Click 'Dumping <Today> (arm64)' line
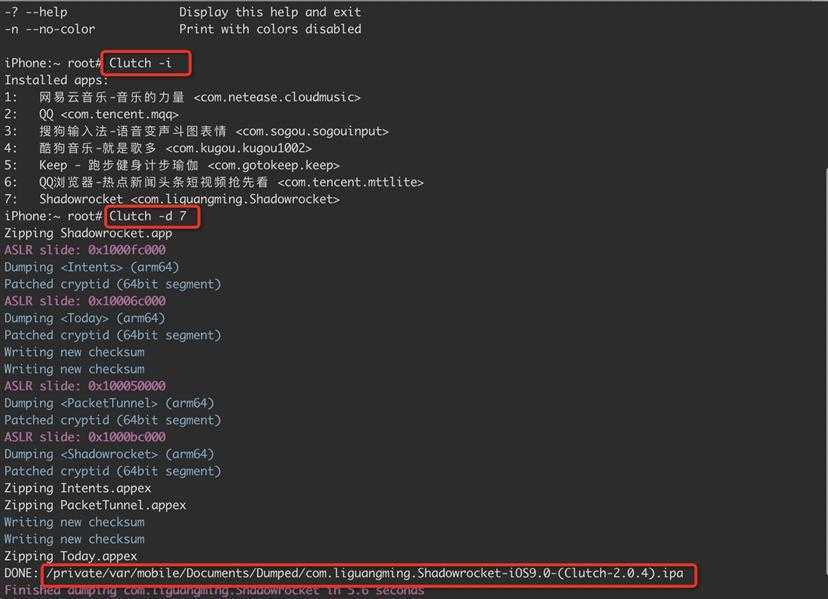 [x=84, y=318]
